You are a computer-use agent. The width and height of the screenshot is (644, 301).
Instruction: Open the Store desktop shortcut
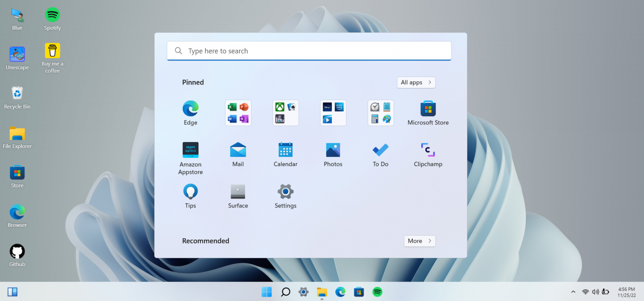(x=17, y=177)
